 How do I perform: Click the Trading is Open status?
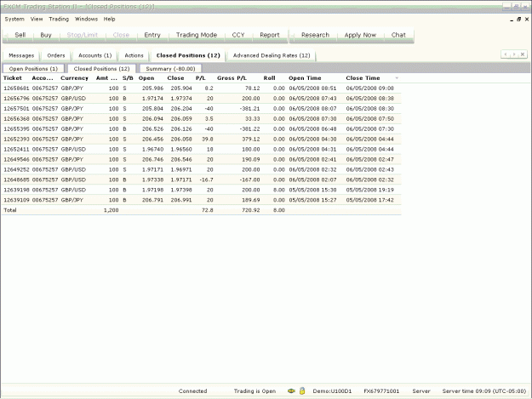click(255, 391)
